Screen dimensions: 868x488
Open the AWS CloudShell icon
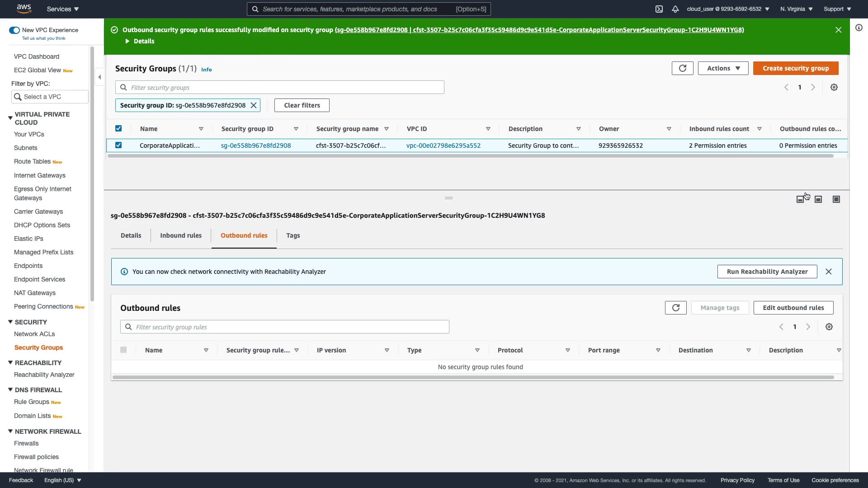pyautogui.click(x=659, y=9)
